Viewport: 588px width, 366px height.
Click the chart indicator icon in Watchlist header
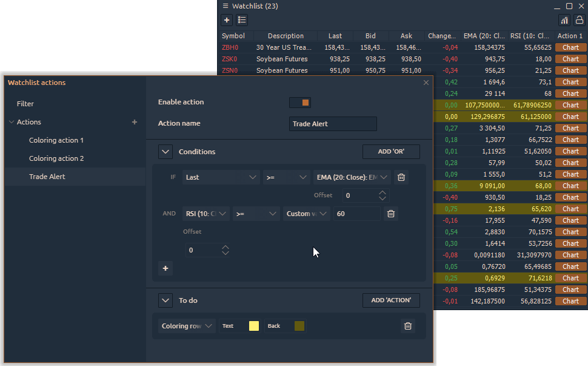click(x=564, y=20)
